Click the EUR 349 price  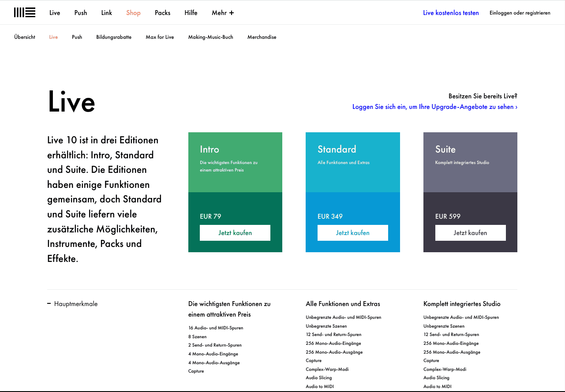(x=330, y=216)
